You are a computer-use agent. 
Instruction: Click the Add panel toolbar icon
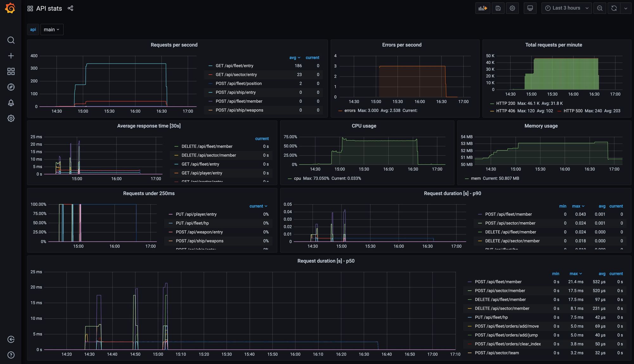pyautogui.click(x=482, y=8)
